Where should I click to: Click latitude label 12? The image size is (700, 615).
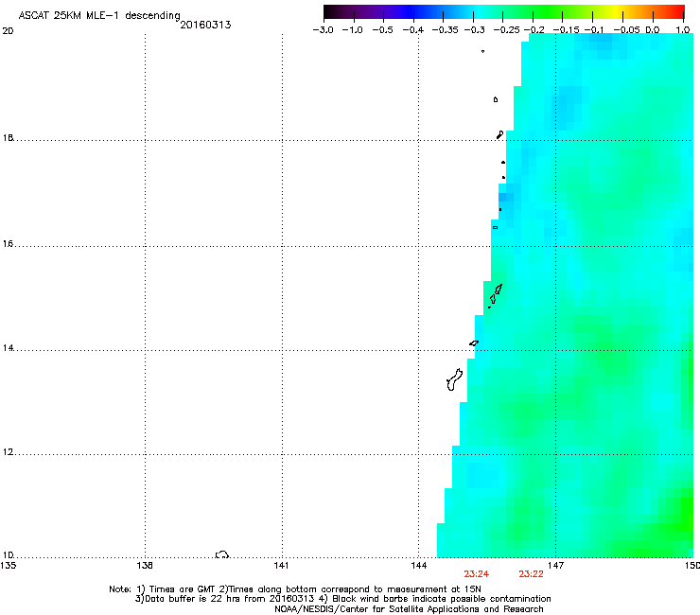[8, 452]
